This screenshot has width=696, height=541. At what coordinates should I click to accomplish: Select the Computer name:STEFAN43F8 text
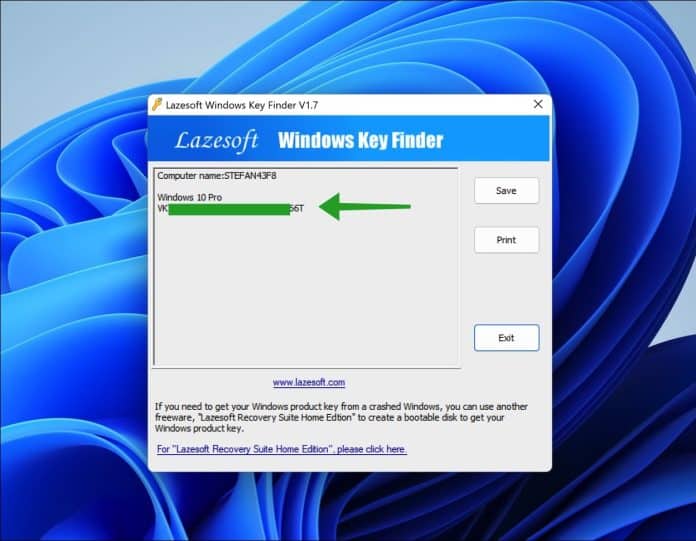[217, 176]
